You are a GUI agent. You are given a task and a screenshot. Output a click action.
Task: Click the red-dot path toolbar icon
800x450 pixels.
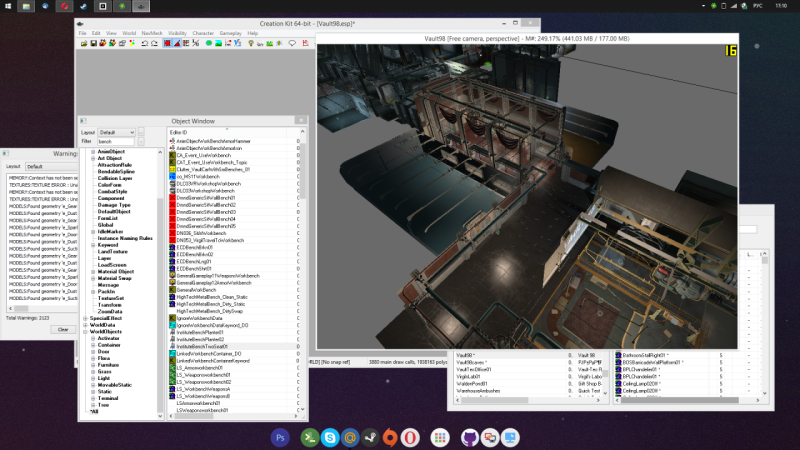tap(228, 43)
